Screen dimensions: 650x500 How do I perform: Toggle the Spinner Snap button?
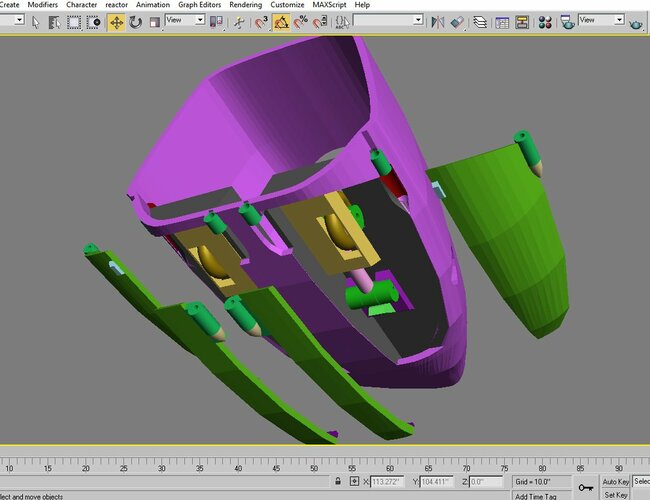tap(320, 22)
